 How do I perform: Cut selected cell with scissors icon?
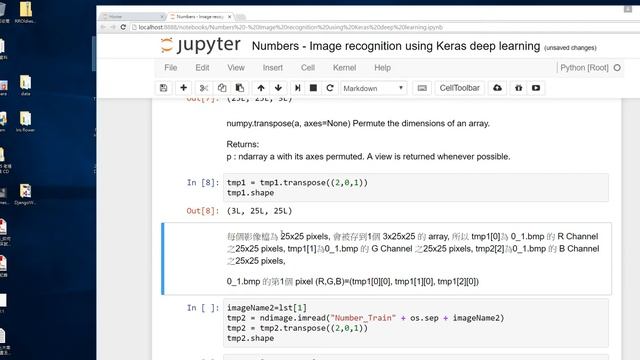click(204, 88)
